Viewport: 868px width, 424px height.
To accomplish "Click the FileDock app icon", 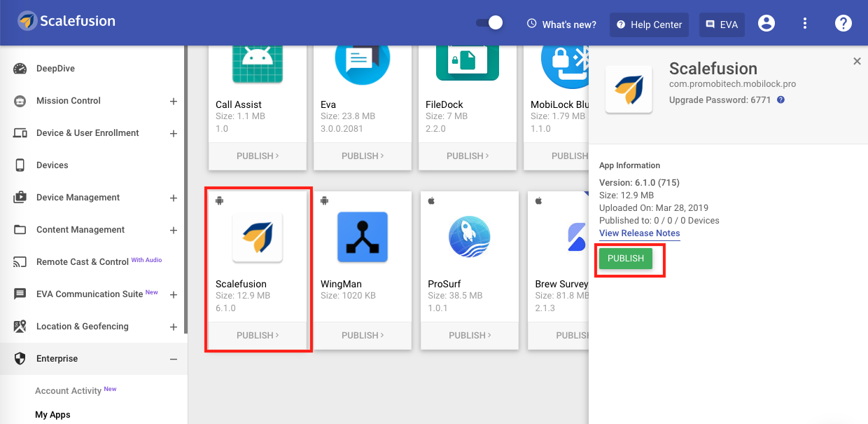I will (468, 63).
